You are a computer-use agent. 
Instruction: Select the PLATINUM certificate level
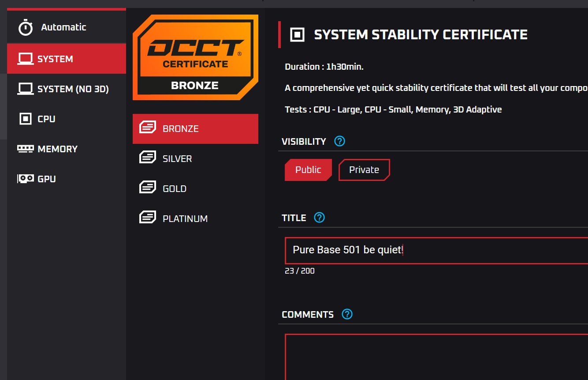point(185,219)
